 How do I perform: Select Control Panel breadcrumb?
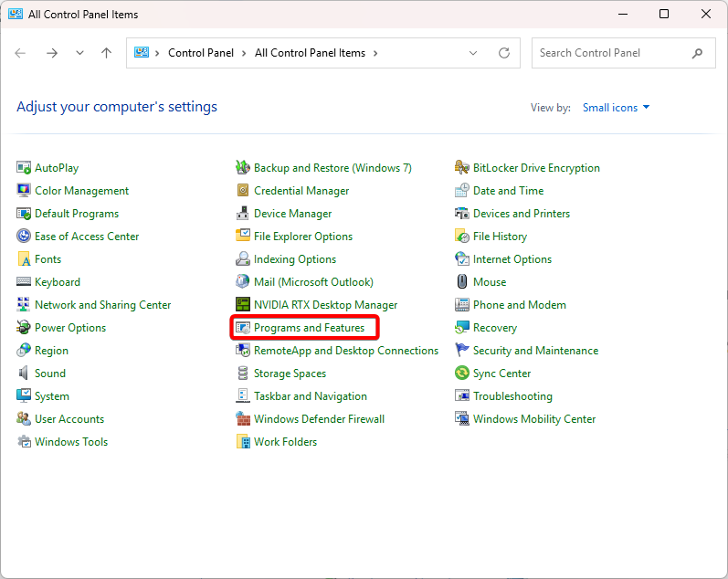point(201,53)
